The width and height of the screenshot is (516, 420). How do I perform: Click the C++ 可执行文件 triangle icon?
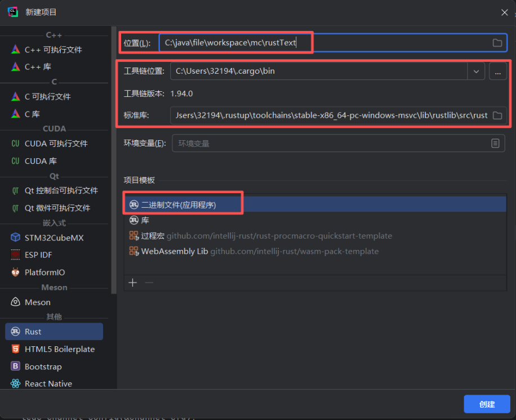point(15,50)
